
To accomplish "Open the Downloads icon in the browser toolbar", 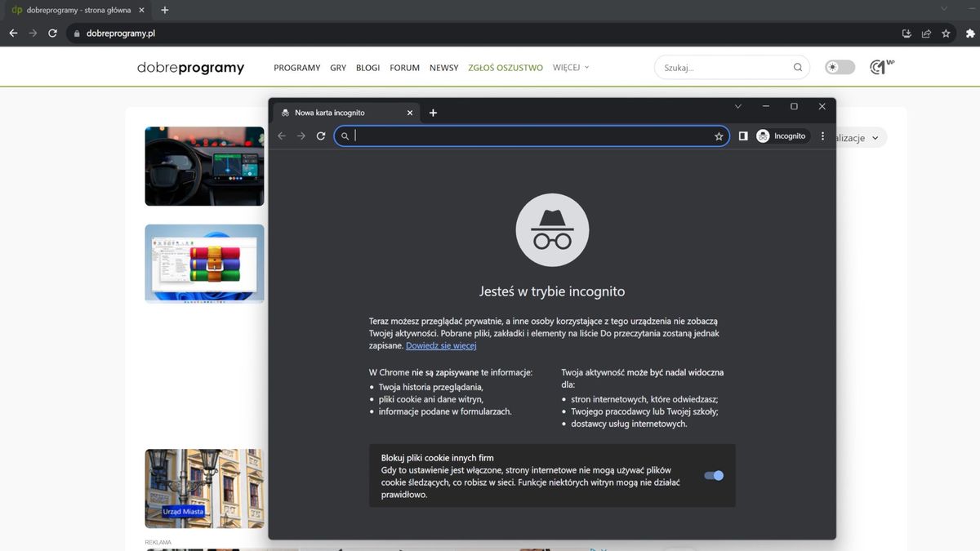I will tap(906, 33).
